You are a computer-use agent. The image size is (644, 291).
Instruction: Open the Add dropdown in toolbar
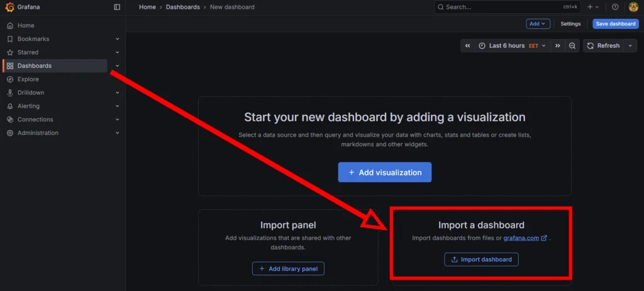[x=538, y=24]
